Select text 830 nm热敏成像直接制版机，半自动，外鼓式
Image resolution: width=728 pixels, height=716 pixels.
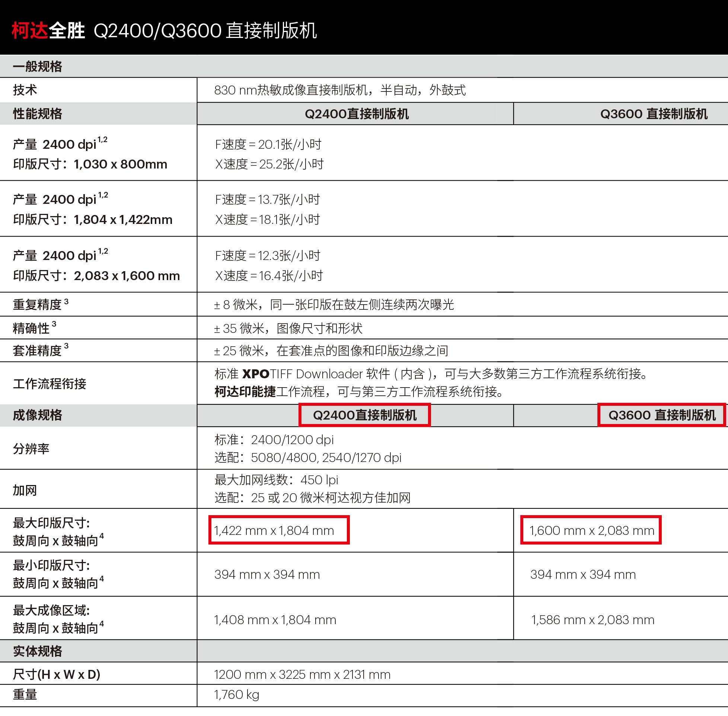(x=340, y=90)
